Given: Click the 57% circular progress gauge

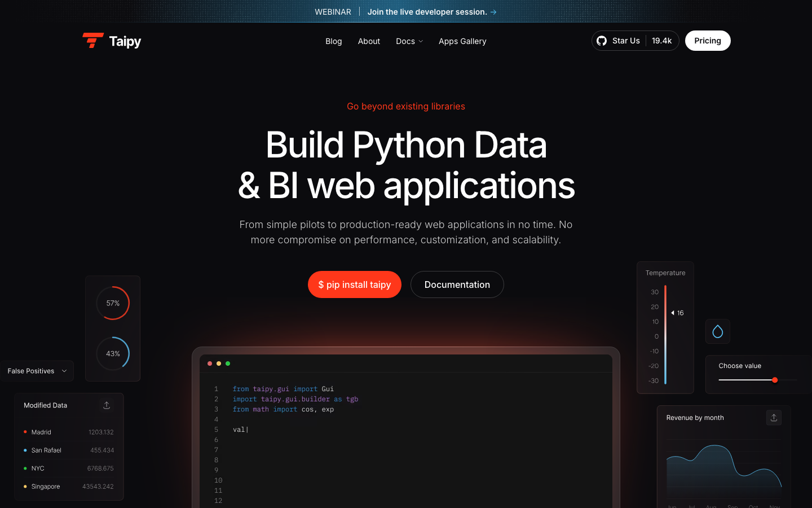Looking at the screenshot, I should (x=113, y=303).
